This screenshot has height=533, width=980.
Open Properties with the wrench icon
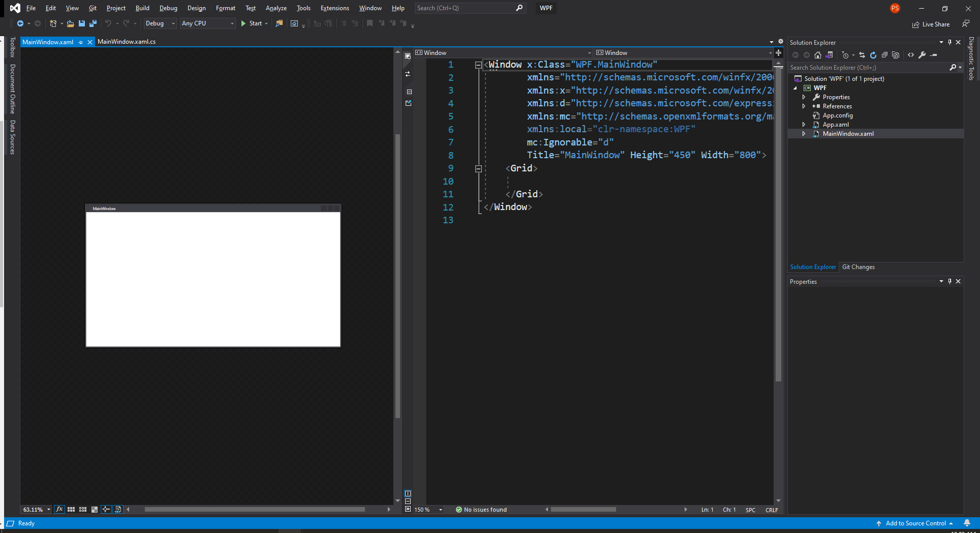click(x=922, y=55)
